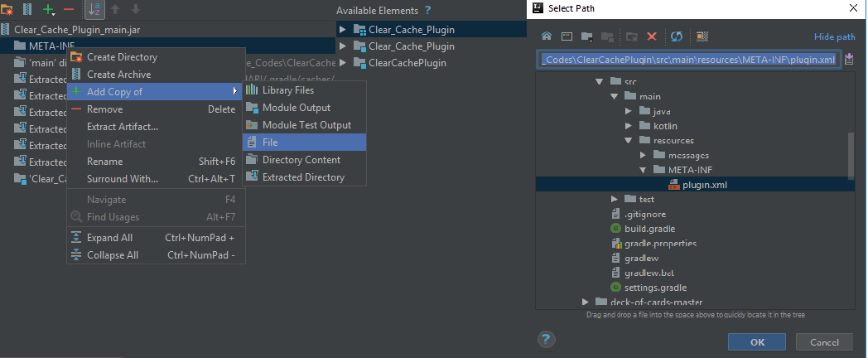
Task: Toggle Show Hidden Files and Directories icon
Action: [x=702, y=36]
